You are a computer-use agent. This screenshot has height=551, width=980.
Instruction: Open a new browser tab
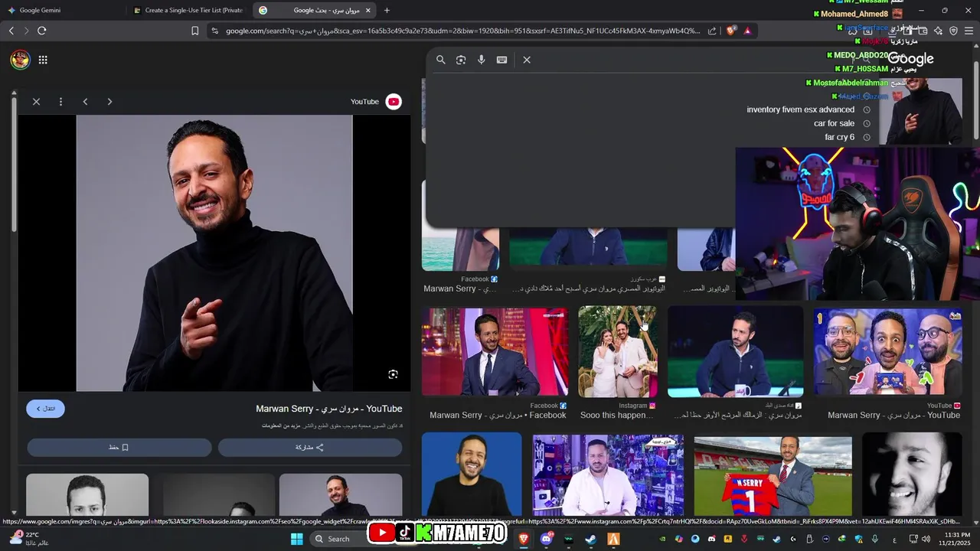point(387,10)
